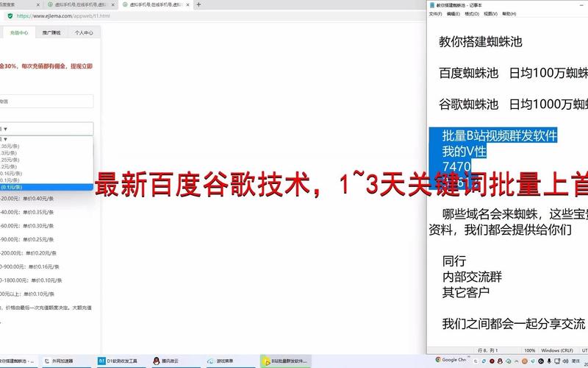Click the 百度蜘蛛池 line in Notepad
588x368 pixels.
click(x=513, y=73)
